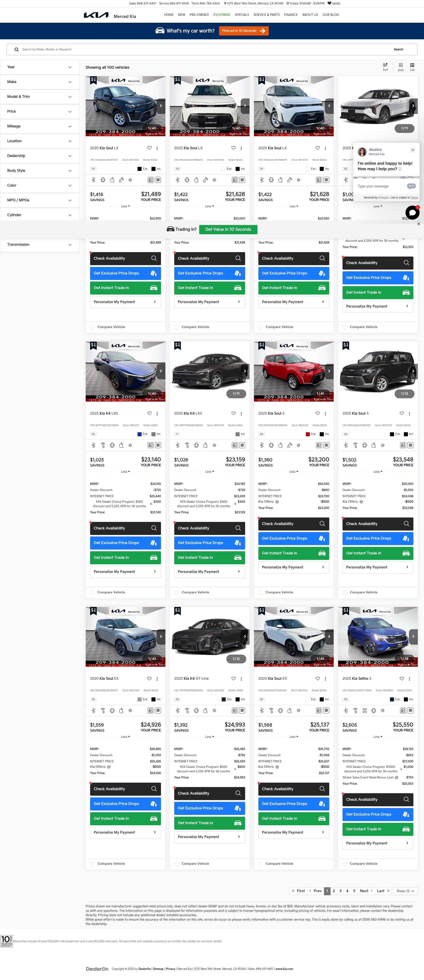The height and width of the screenshot is (980, 424).
Task: Open the floating chat bubble icon
Action: (x=412, y=213)
